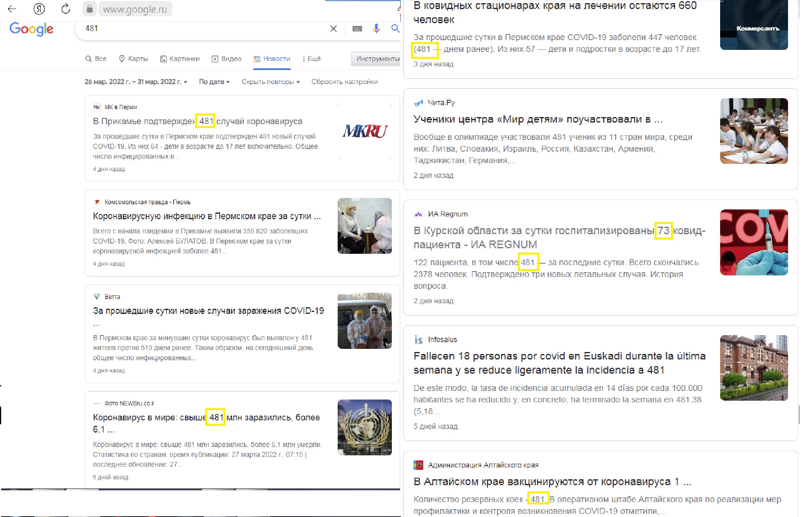This screenshot has height=517, width=812.
Task: Click the Чита.Ру source icon
Action: tap(419, 103)
